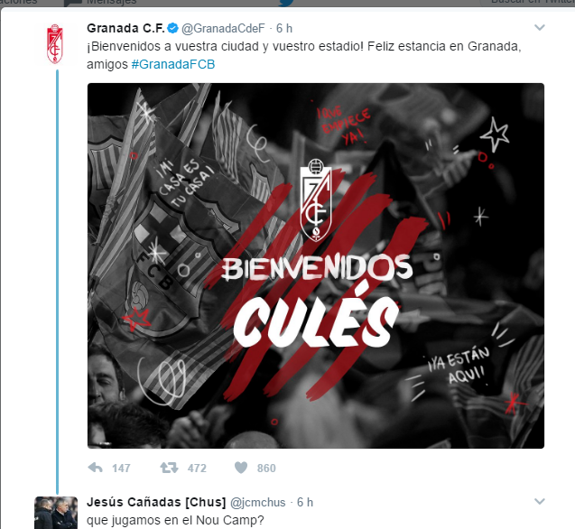Open the @jcmchus handle link
575x529 pixels.
pos(257,502)
